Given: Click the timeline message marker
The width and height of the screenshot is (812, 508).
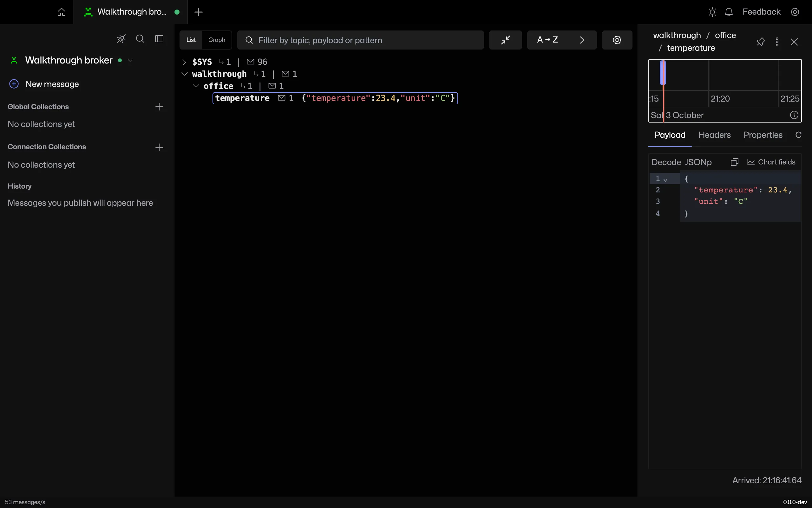Looking at the screenshot, I should click(663, 73).
